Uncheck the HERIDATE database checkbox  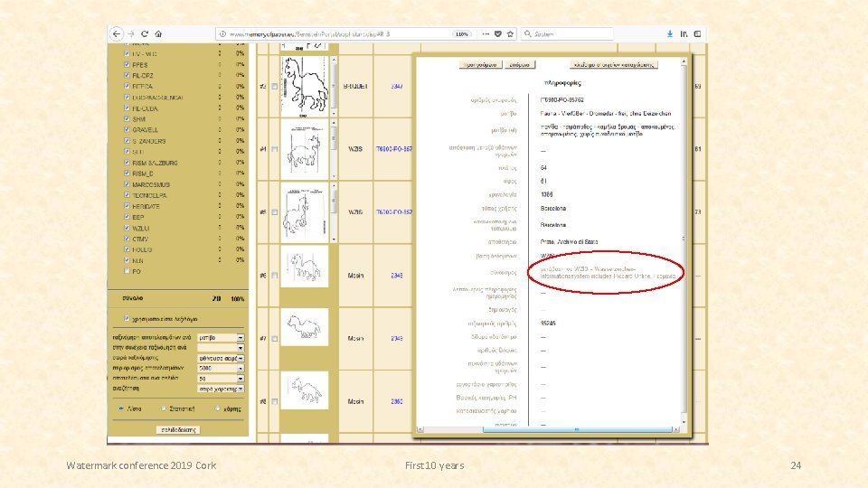point(127,206)
